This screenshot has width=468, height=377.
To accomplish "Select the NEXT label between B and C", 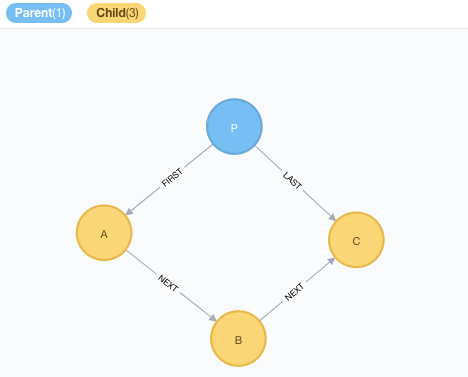I will pos(294,292).
